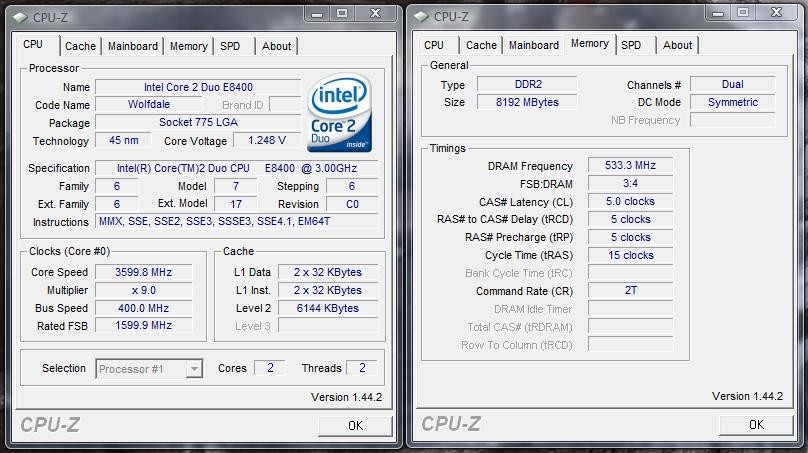Click the Level 2 cache value '6144 KBytes'
This screenshot has width=808, height=453.
(328, 308)
